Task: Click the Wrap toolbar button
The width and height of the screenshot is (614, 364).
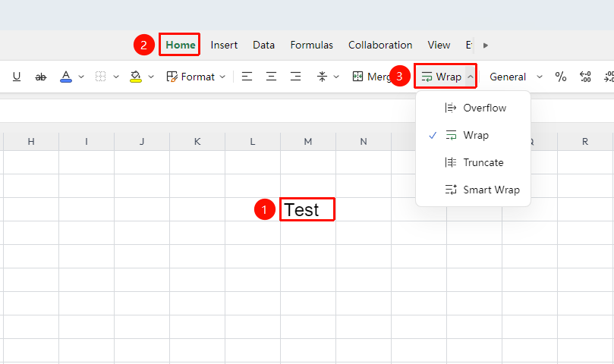Action: click(441, 77)
